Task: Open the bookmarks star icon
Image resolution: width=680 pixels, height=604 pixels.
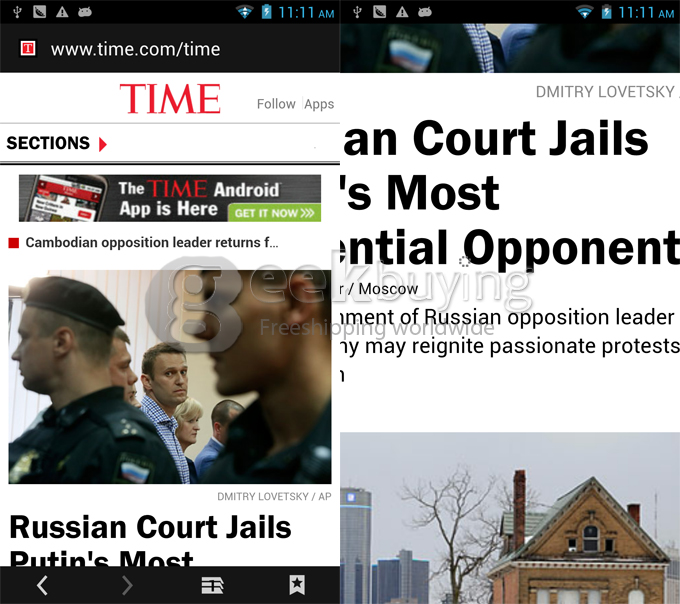Action: (297, 585)
